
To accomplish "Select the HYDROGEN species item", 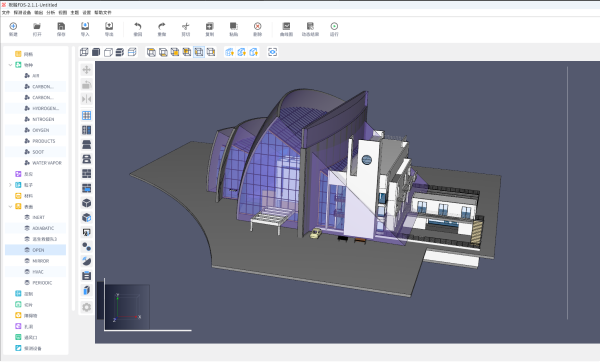I will [35, 108].
